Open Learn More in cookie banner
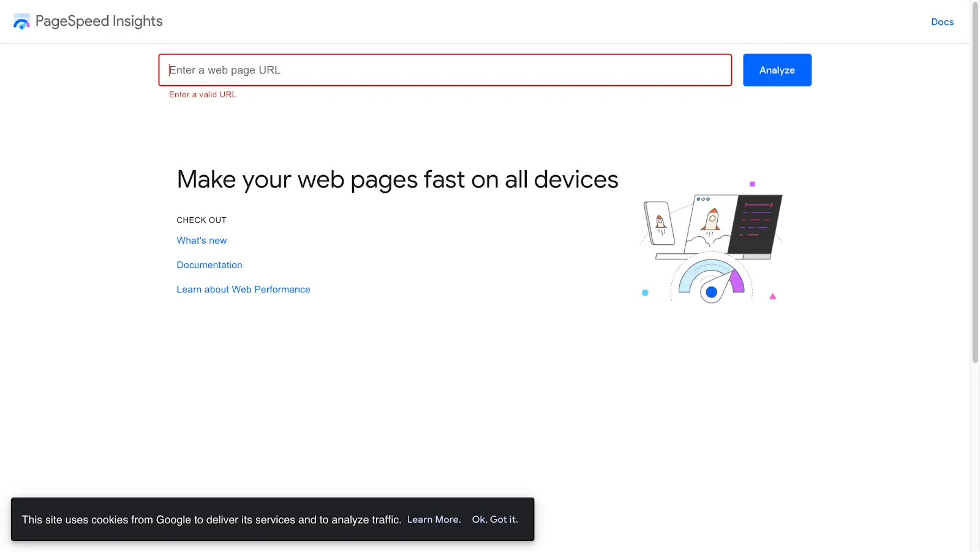 point(434,520)
